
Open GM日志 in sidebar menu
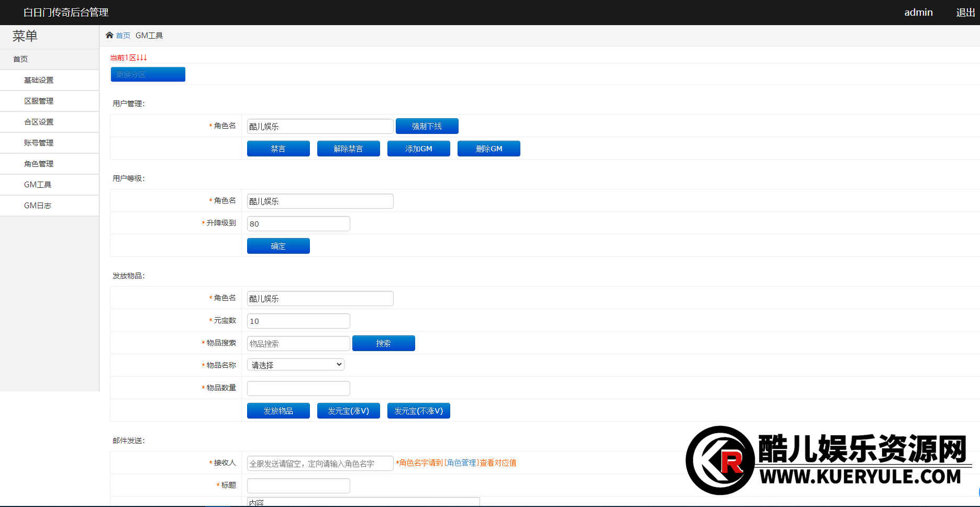coord(38,206)
